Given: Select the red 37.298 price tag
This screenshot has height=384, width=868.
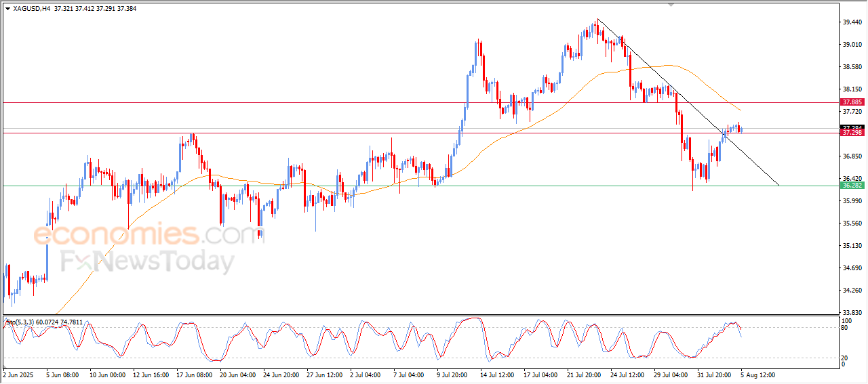Looking at the screenshot, I should [851, 133].
